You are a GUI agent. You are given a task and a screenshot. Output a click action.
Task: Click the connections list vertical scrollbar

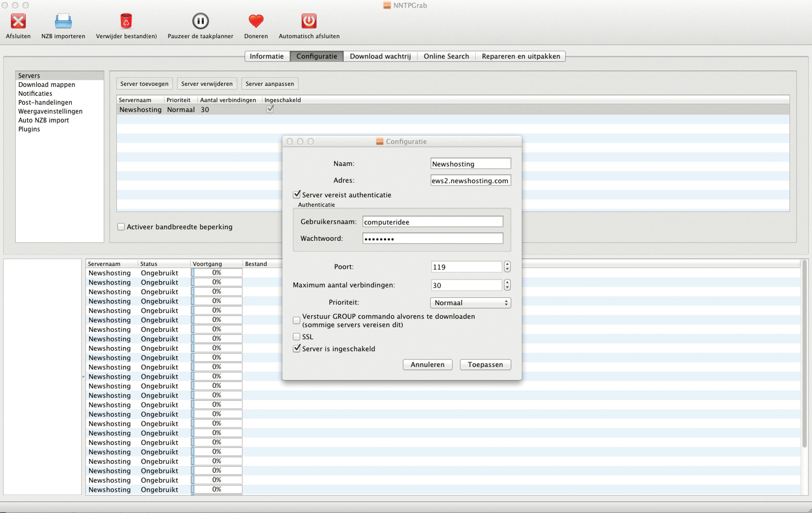pyautogui.click(x=805, y=354)
